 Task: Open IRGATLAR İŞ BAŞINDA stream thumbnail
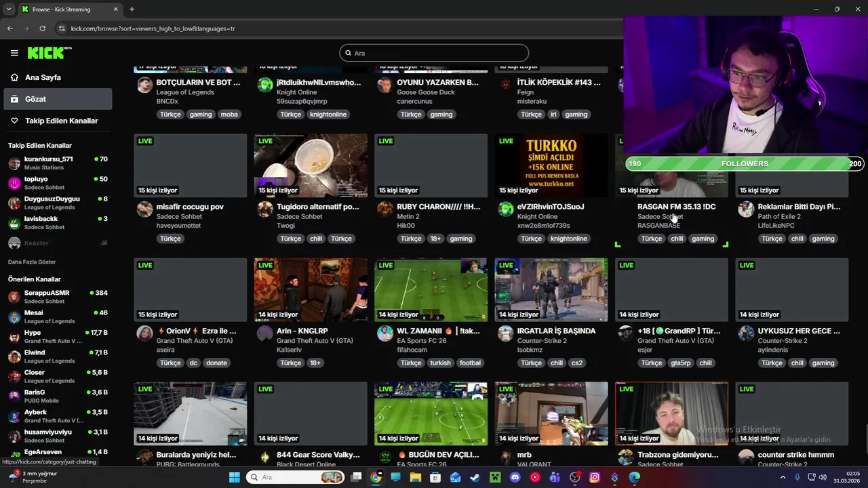click(x=551, y=289)
